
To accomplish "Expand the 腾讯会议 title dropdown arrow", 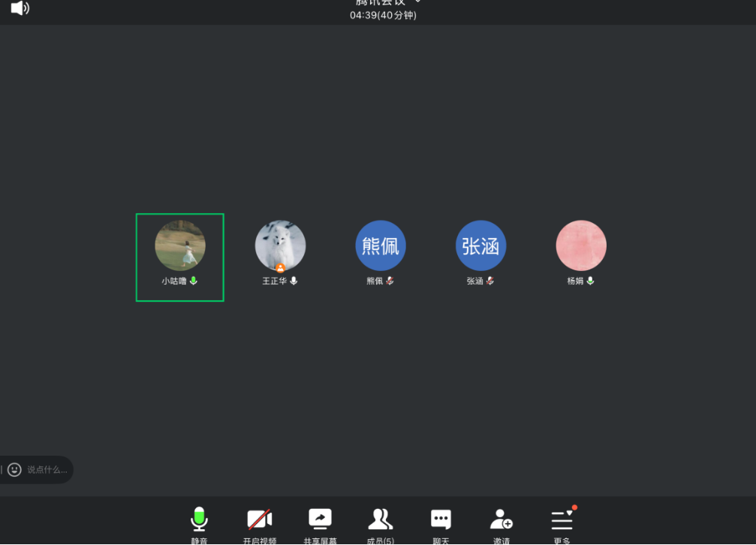I will click(x=418, y=2).
